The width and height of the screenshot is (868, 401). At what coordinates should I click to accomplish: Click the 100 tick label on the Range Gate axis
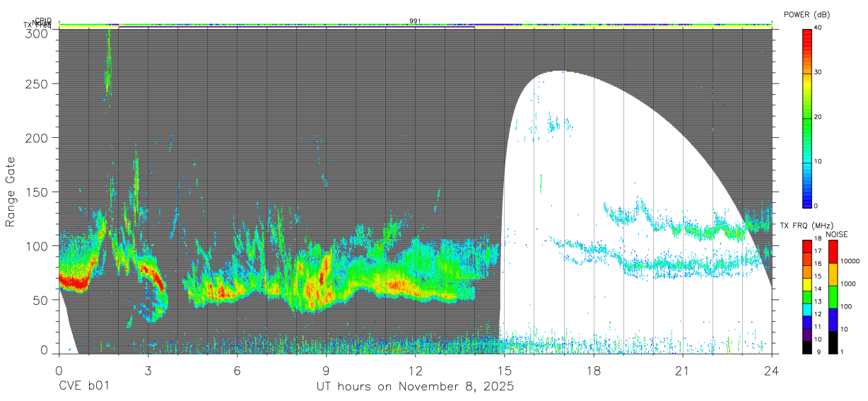pyautogui.click(x=37, y=246)
